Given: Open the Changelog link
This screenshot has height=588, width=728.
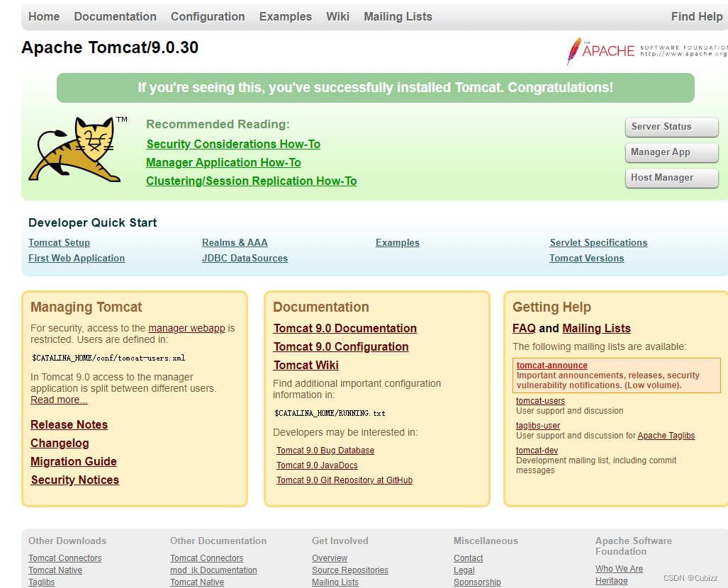Looking at the screenshot, I should pos(60,443).
